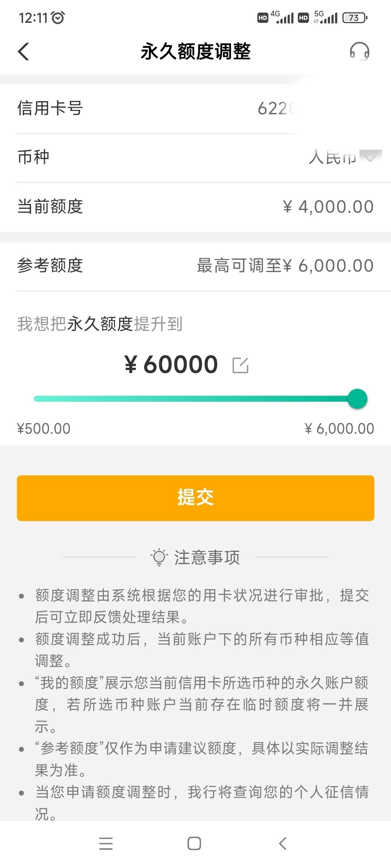Open Android recent apps menu icon
This screenshot has height=868, width=391.
tap(106, 843)
